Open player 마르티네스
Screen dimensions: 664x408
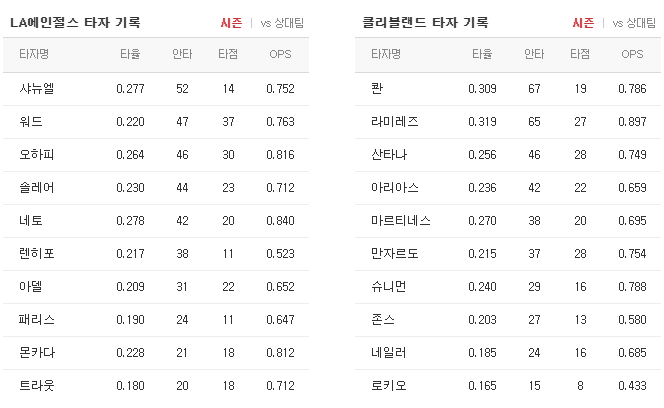(x=401, y=221)
